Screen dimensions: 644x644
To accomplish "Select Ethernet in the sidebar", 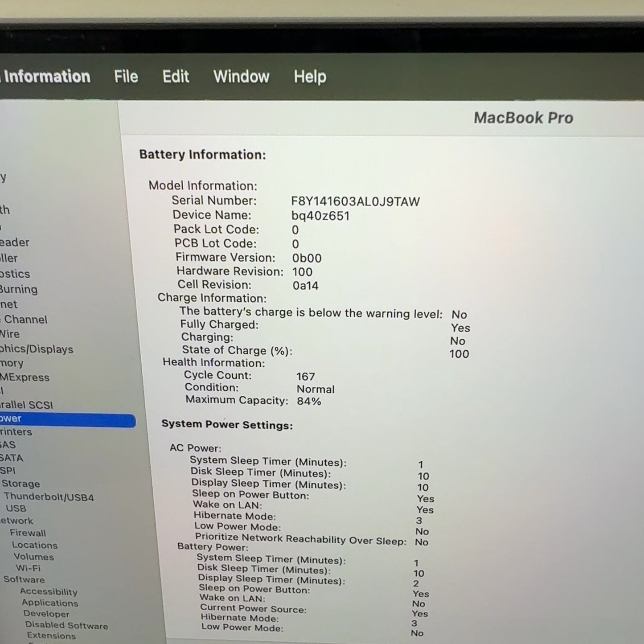I will (9, 304).
